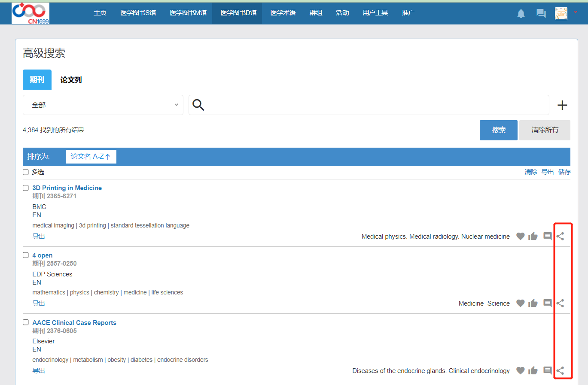This screenshot has width=588, height=385.
Task: Check the 3D Printing in Medicine checkbox
Action: tap(26, 188)
